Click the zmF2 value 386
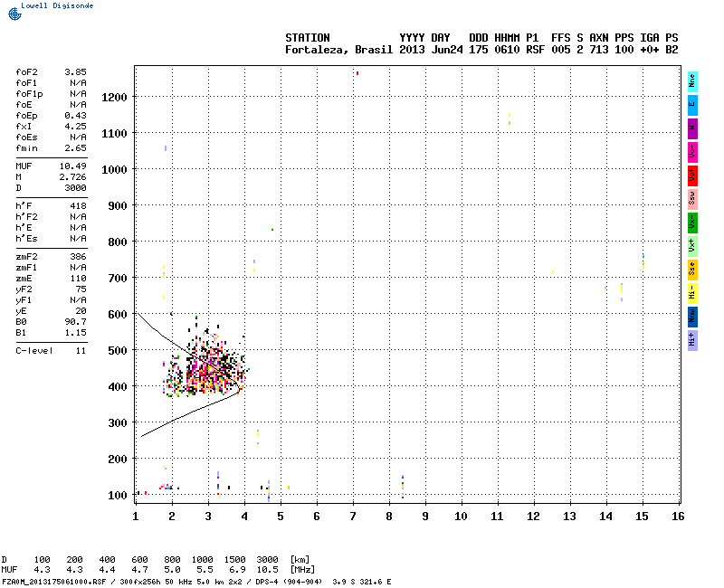This screenshot has height=588, width=724. 78,257
